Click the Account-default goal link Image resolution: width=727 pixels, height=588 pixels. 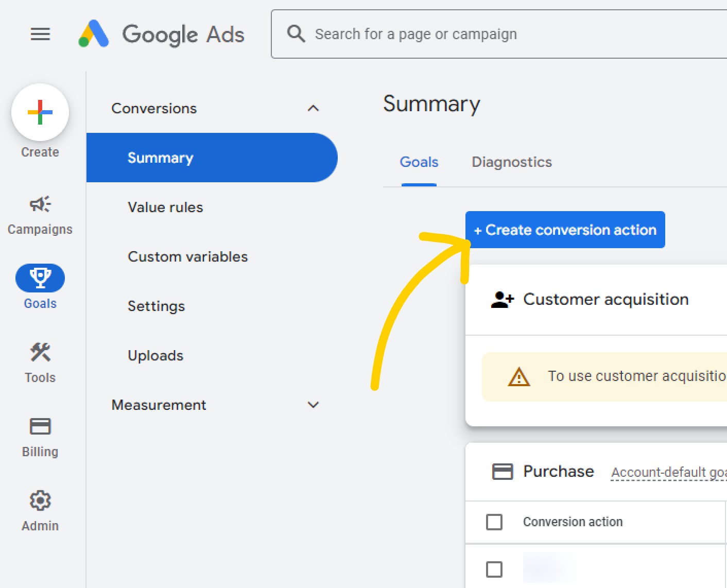point(669,472)
